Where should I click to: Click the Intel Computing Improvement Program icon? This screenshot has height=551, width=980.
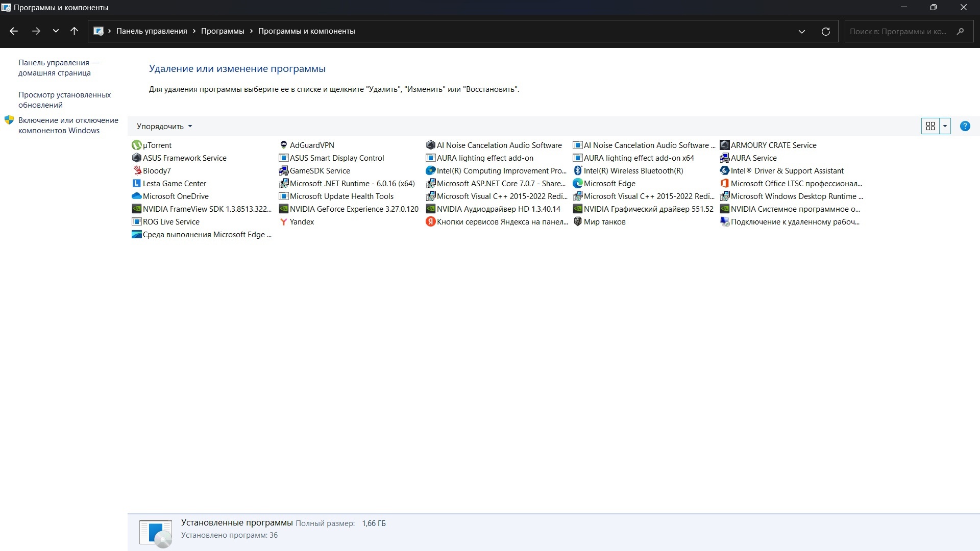[x=431, y=171]
